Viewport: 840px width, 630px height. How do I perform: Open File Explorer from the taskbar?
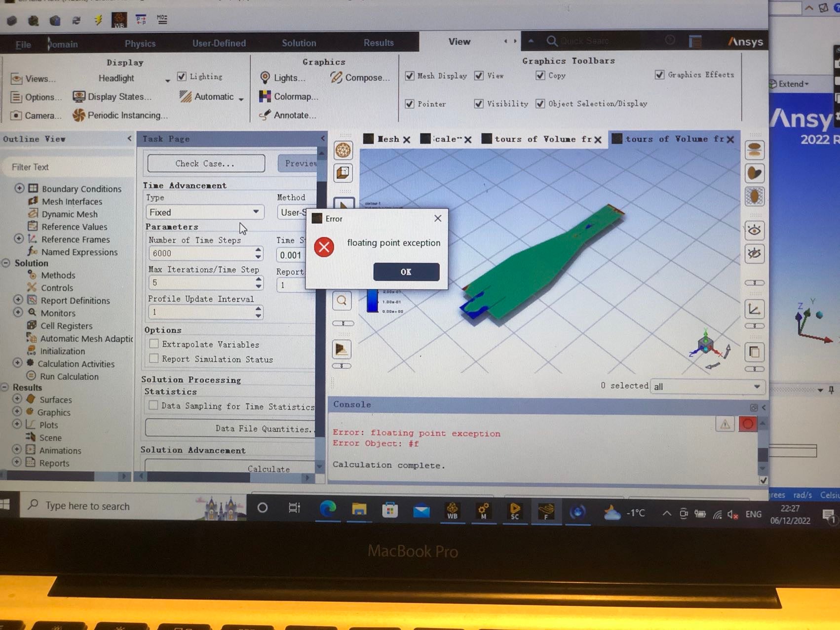click(359, 509)
